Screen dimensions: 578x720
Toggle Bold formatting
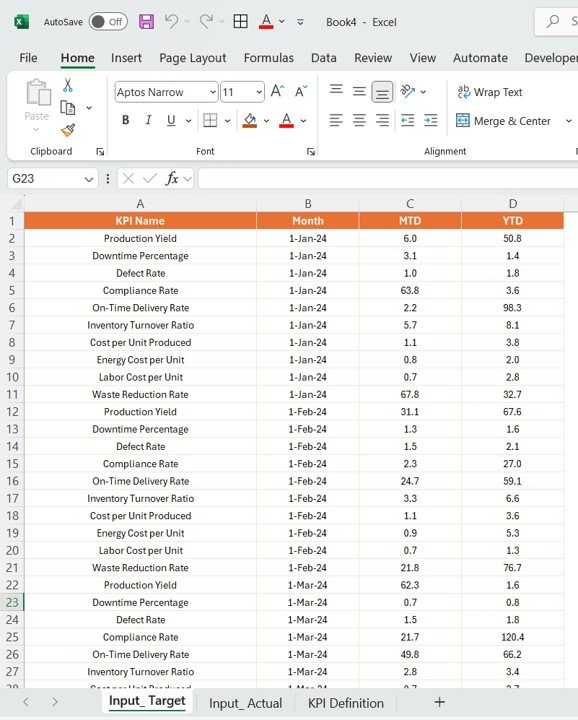pos(125,120)
